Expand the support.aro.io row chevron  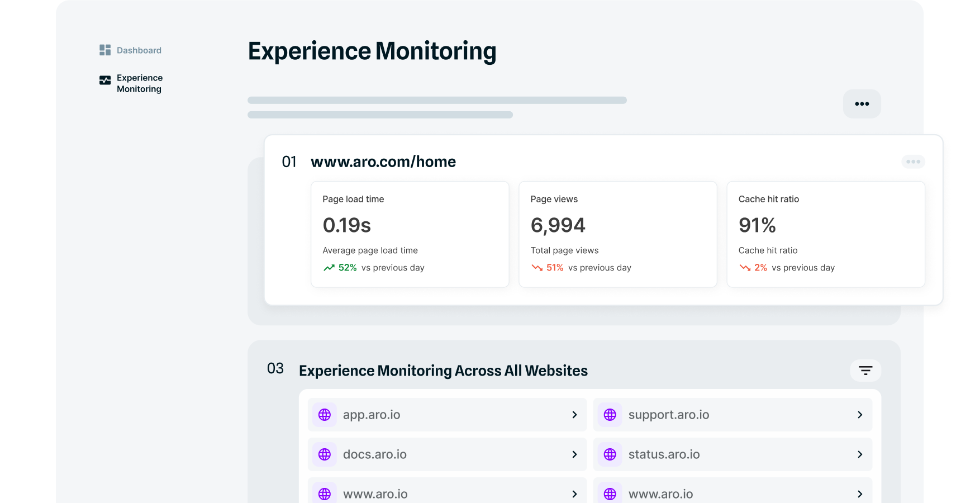[860, 415]
